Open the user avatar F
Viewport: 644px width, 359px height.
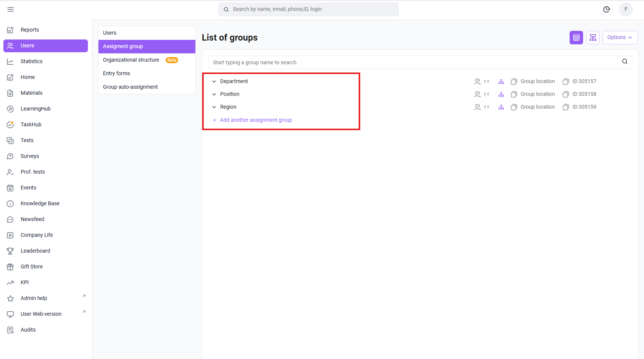pyautogui.click(x=626, y=9)
